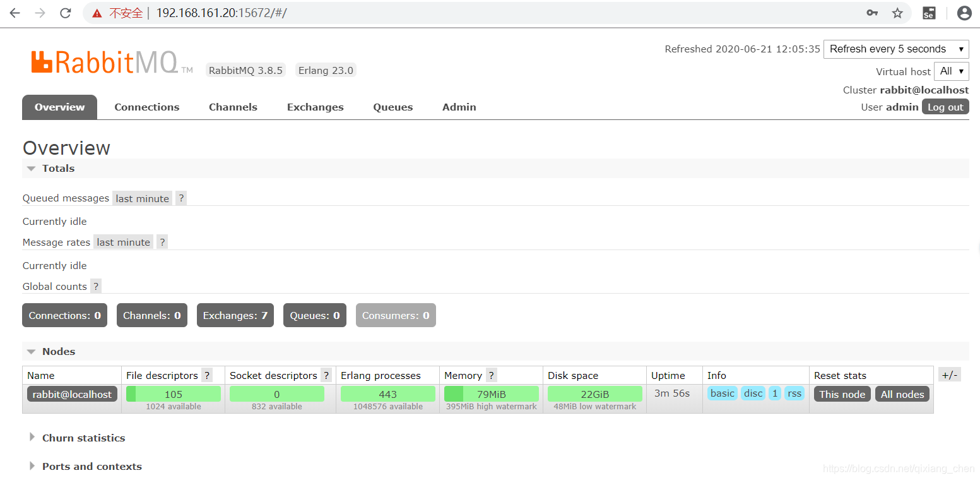
Task: Click Consumers: 0 count button
Action: click(x=396, y=315)
